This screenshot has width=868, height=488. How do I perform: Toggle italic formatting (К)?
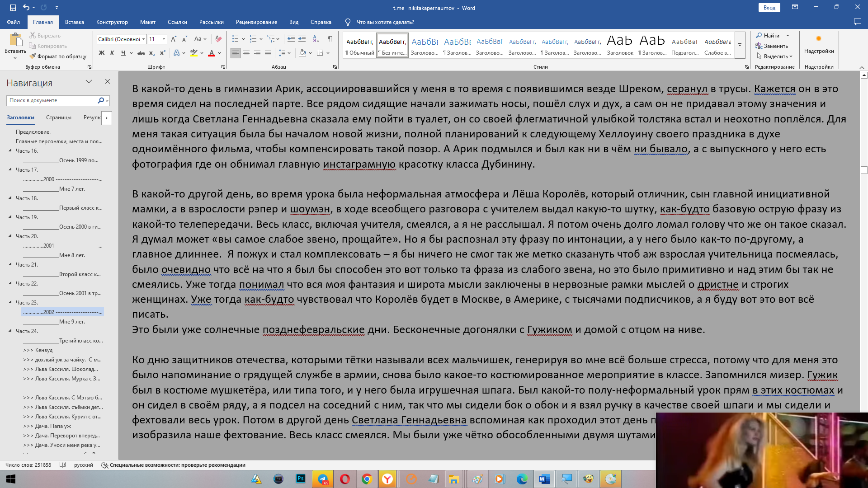point(112,53)
